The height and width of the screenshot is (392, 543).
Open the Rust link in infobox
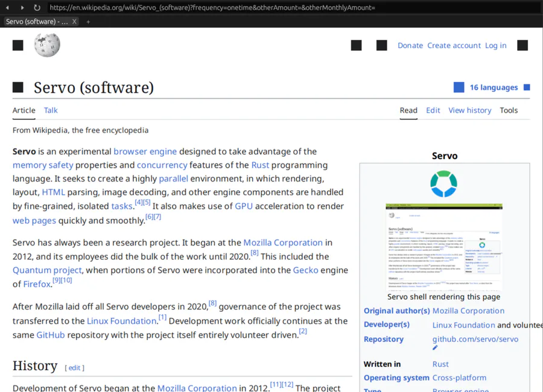pyautogui.click(x=440, y=364)
